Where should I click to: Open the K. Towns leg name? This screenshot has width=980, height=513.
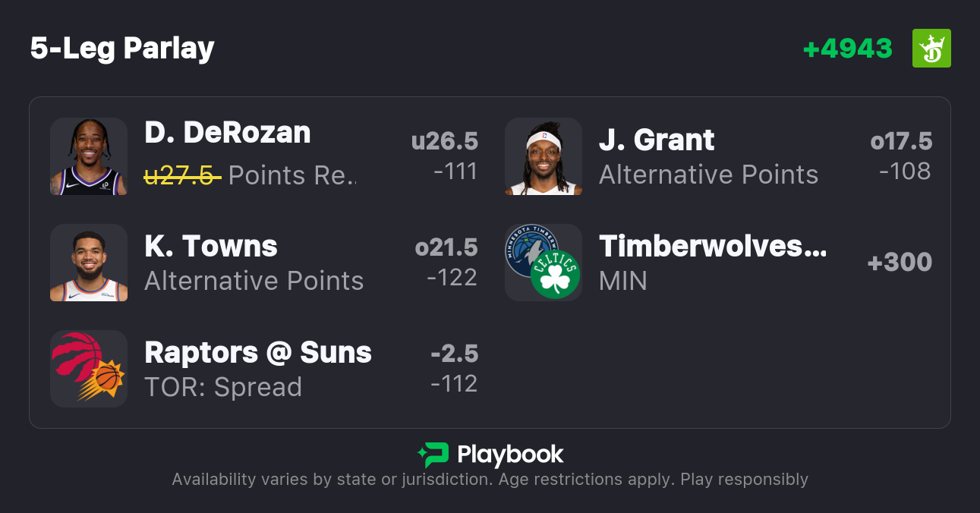[x=211, y=247]
